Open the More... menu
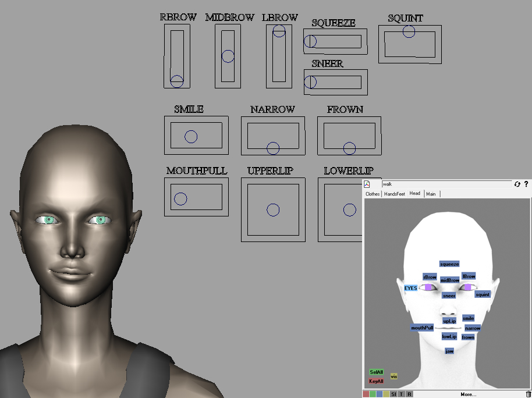 point(468,394)
